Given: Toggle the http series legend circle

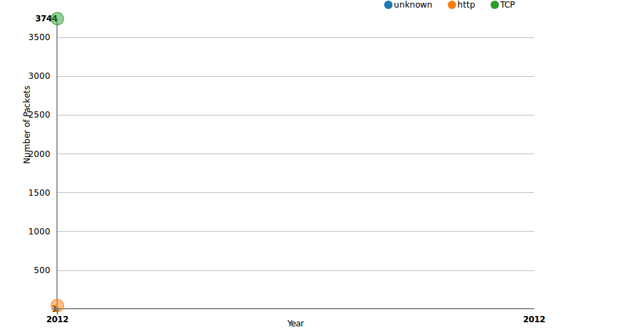Looking at the screenshot, I should tap(452, 5).
